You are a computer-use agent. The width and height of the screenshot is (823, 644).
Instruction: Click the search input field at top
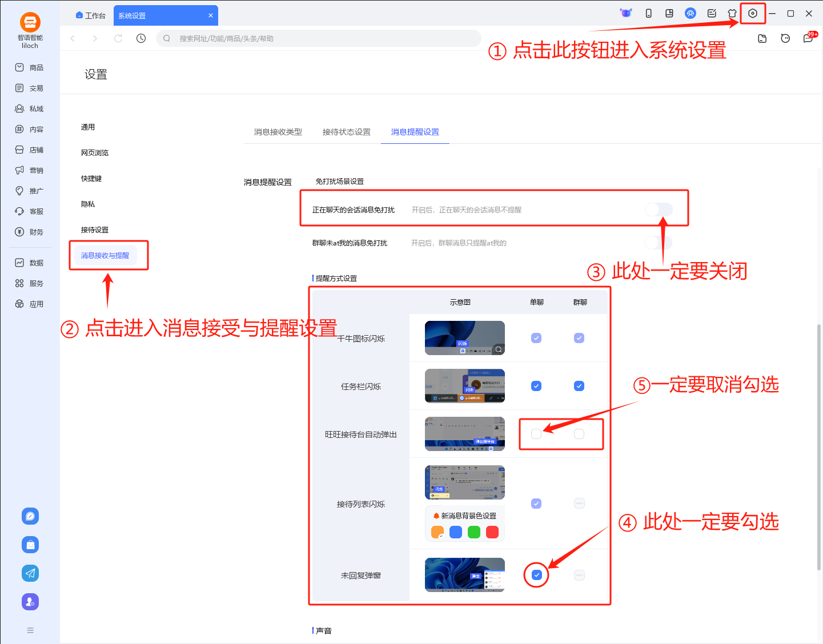pyautogui.click(x=318, y=38)
